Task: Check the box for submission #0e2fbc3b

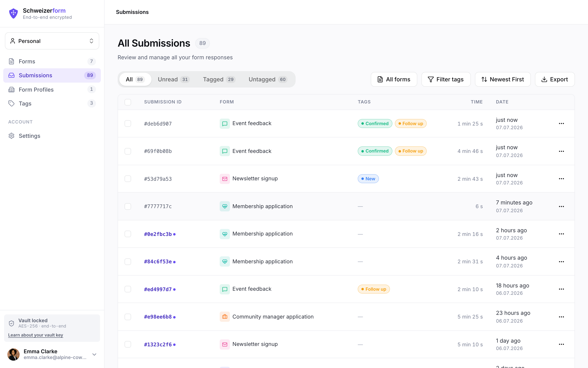Action: tap(128, 234)
